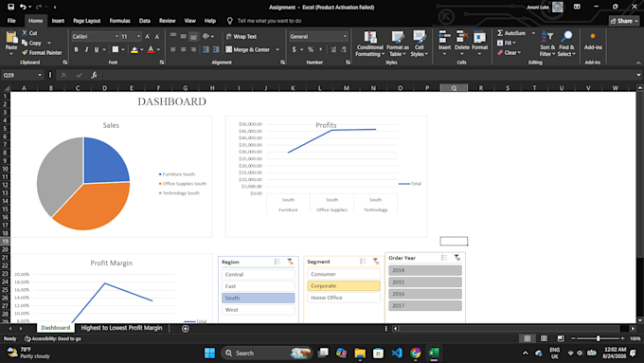The width and height of the screenshot is (644, 363).
Task: Select the Format Painter tool
Action: click(42, 53)
